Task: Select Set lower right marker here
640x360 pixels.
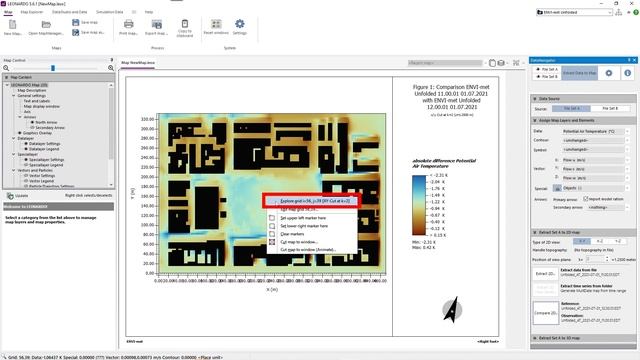Action: click(x=304, y=226)
